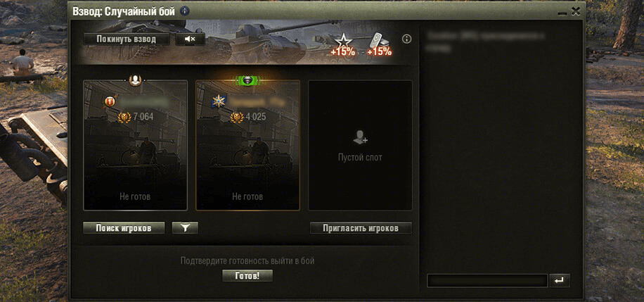Minimize the platoon window
This screenshot has height=302, width=644.
point(562,13)
